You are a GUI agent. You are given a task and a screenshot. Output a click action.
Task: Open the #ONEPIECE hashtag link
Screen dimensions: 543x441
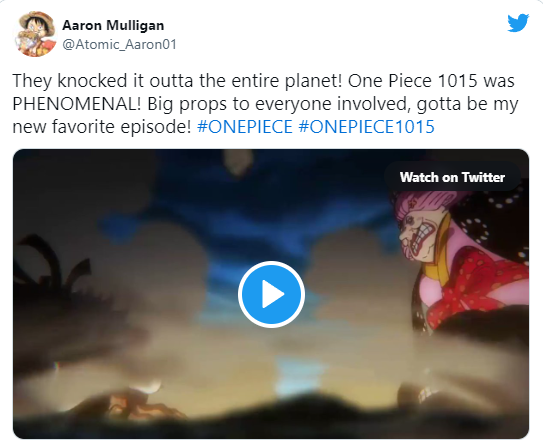[245, 126]
